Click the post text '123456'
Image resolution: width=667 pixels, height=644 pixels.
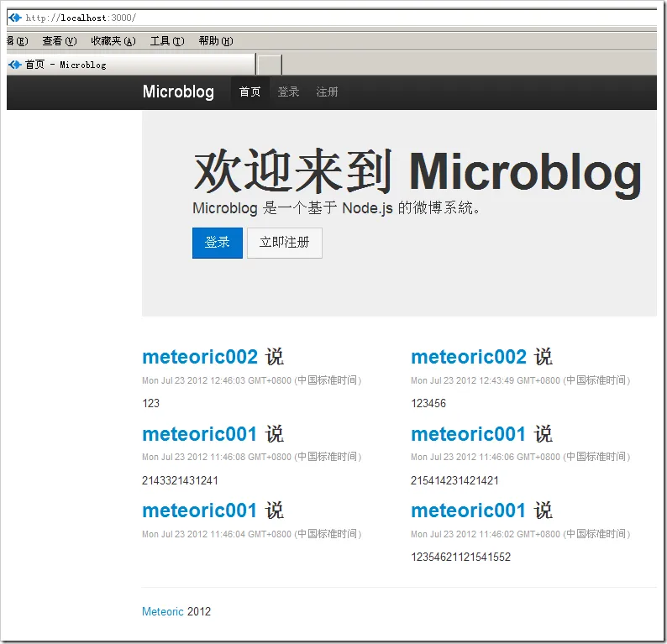point(428,403)
